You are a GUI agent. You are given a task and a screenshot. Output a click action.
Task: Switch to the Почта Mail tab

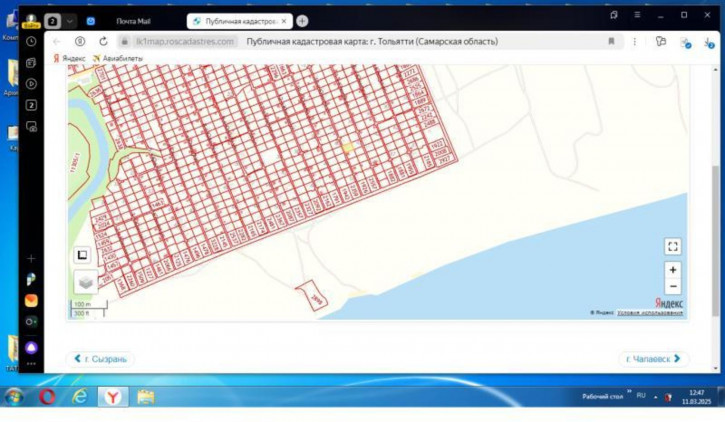132,20
